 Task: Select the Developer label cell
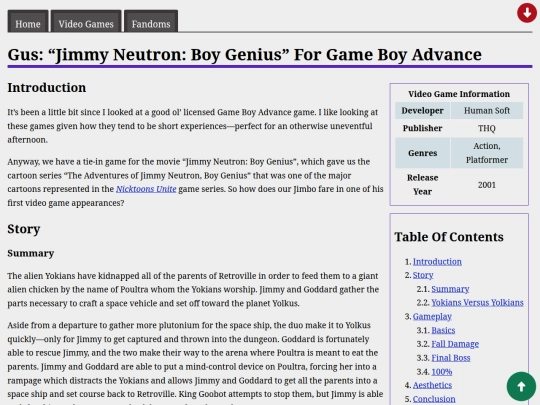point(423,111)
